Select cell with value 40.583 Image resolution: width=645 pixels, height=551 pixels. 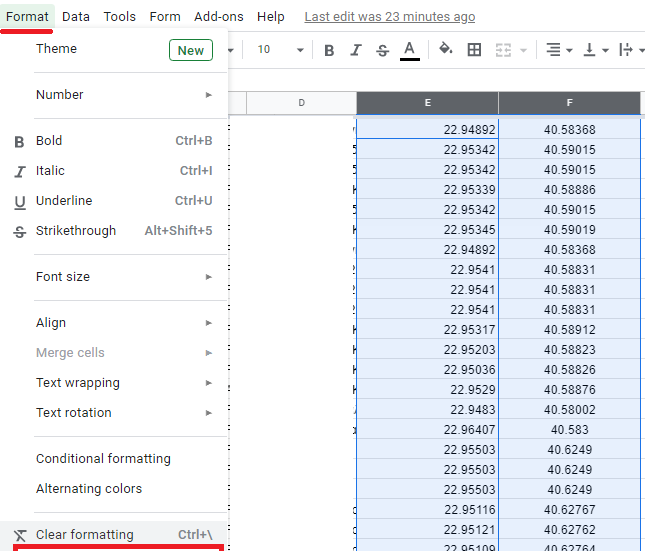[x=569, y=430]
